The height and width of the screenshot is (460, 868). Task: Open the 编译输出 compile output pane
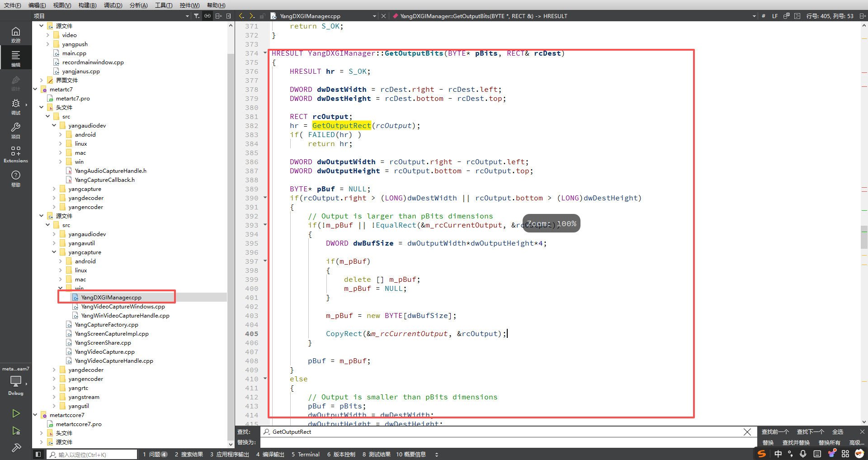(270, 454)
